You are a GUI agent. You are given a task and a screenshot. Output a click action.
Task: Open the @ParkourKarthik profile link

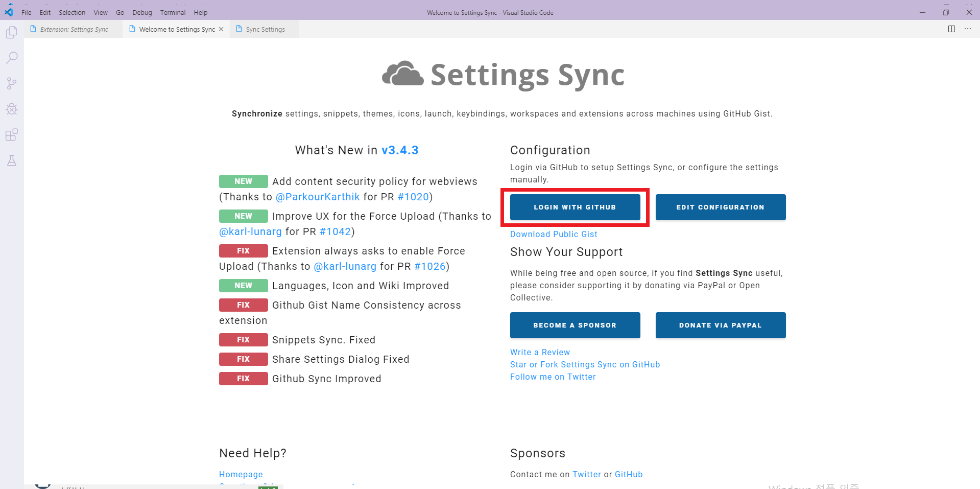click(x=318, y=197)
